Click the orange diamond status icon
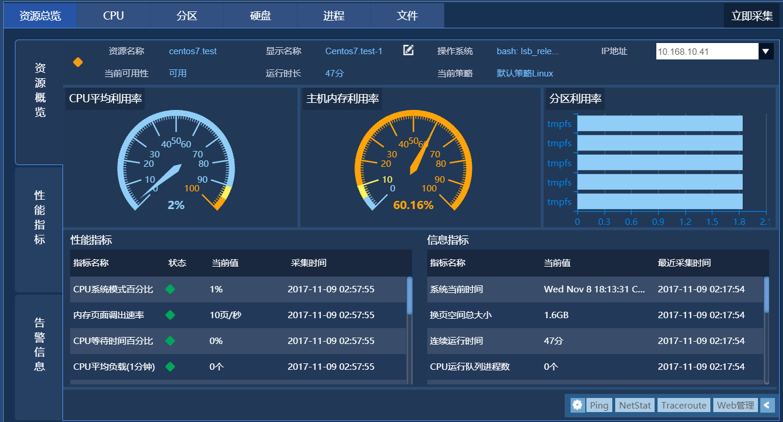 [x=78, y=62]
